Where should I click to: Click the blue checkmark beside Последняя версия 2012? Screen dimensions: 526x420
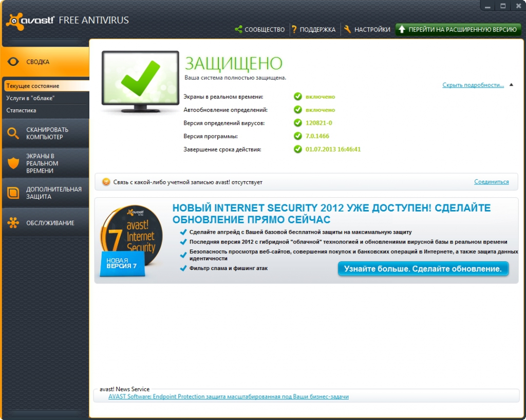coord(183,242)
